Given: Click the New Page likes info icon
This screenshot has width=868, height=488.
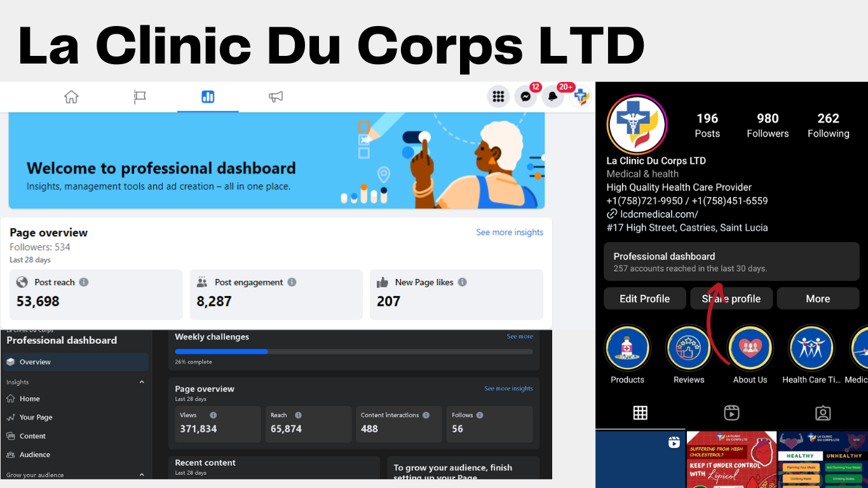Looking at the screenshot, I should 463,282.
